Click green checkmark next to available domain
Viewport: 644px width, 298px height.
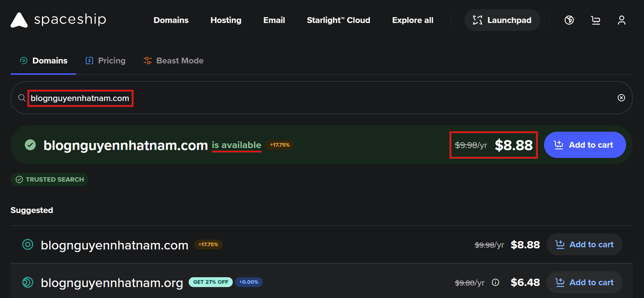pyautogui.click(x=30, y=145)
